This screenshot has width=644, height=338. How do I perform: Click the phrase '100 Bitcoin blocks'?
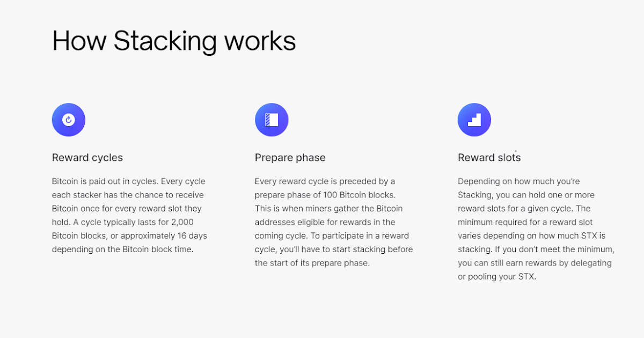(x=358, y=195)
